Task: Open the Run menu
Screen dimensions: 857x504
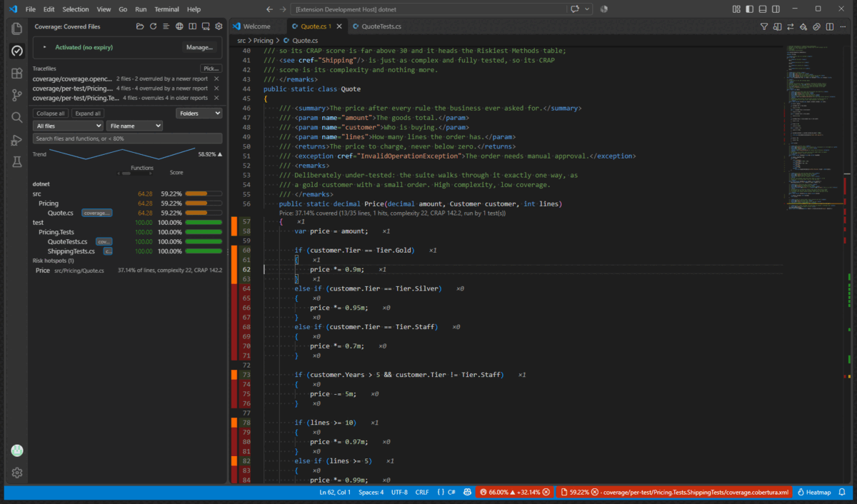Action: click(x=141, y=9)
